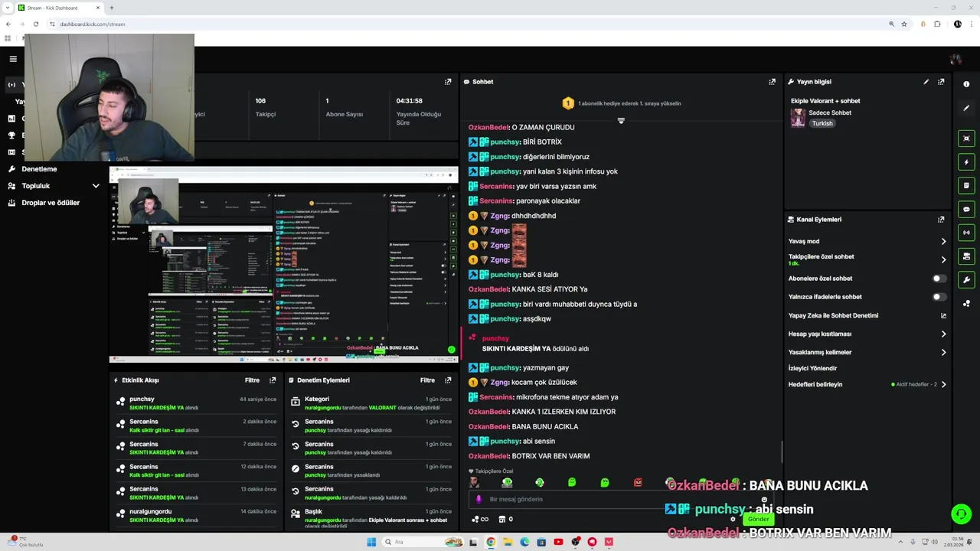Viewport: 980px width, 551px height.
Task: Pop out the Etkinlik Akışı panel
Action: [x=273, y=380]
